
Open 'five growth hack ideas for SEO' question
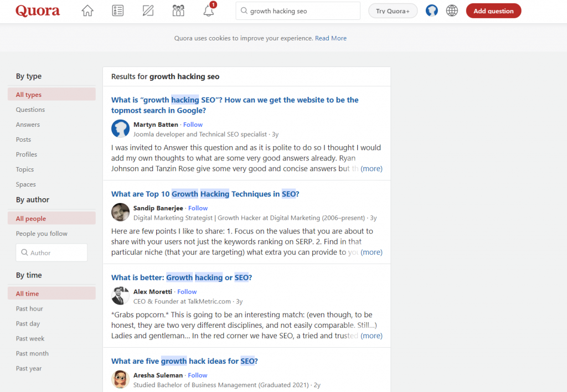pos(184,361)
